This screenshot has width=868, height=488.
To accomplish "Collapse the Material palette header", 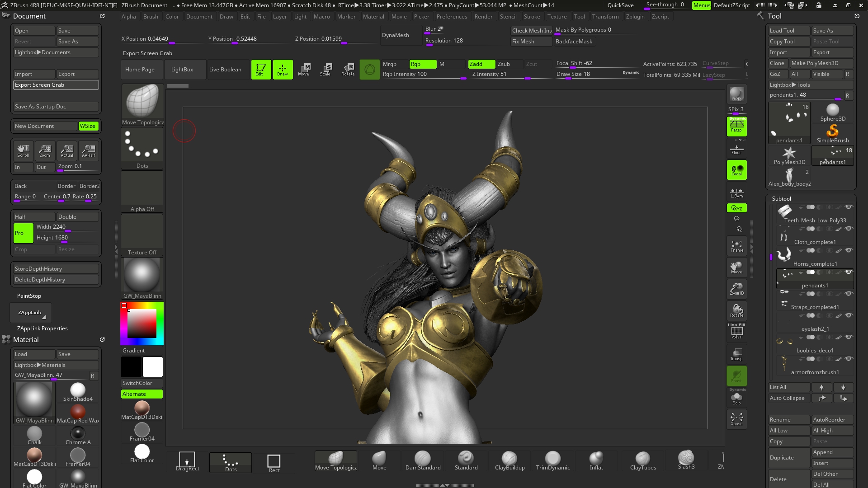I will coord(26,340).
